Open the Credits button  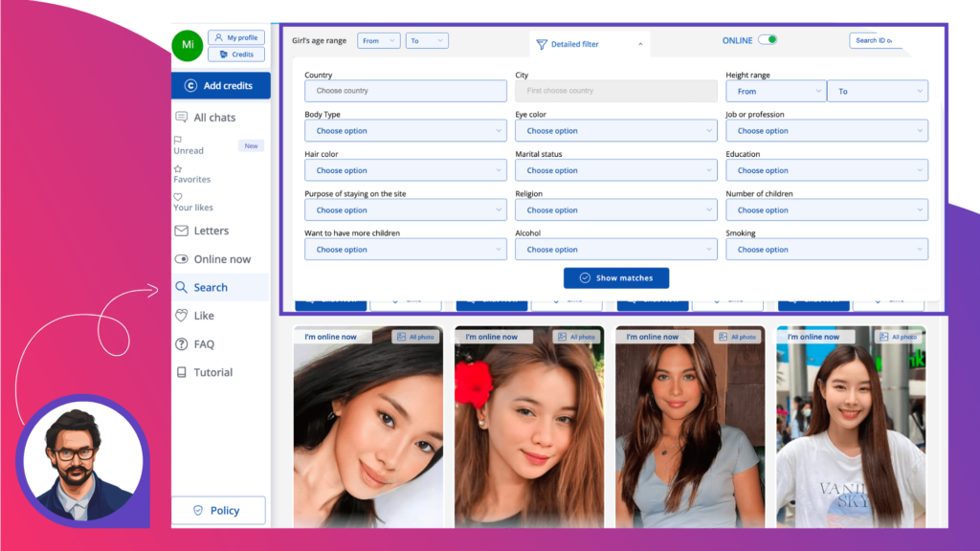pos(236,55)
